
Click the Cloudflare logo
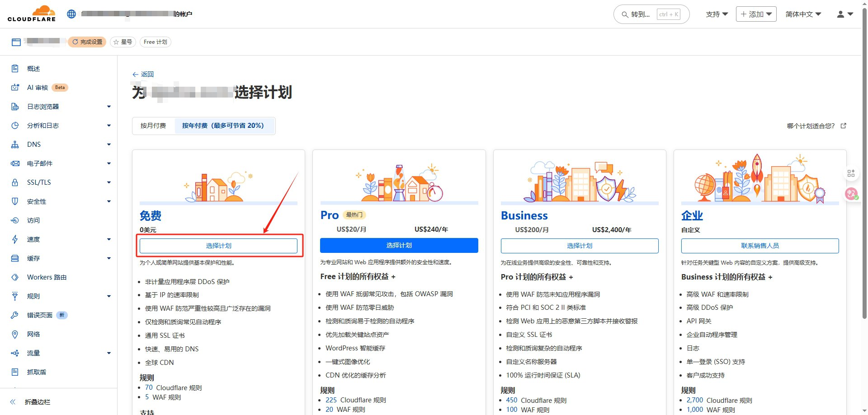point(32,14)
